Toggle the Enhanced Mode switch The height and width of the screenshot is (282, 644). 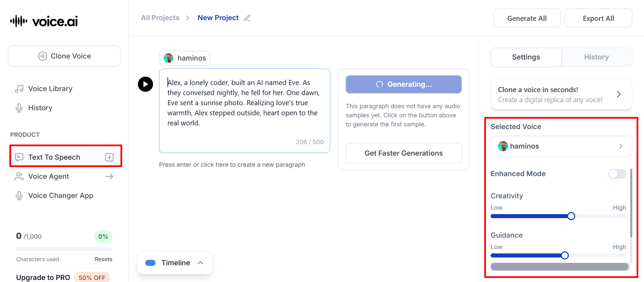point(617,174)
